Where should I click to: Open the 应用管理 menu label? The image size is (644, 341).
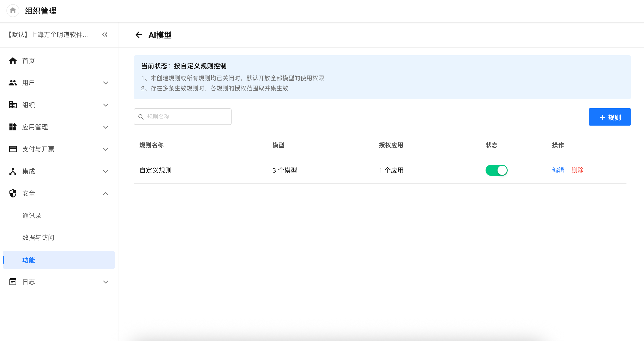pos(35,127)
